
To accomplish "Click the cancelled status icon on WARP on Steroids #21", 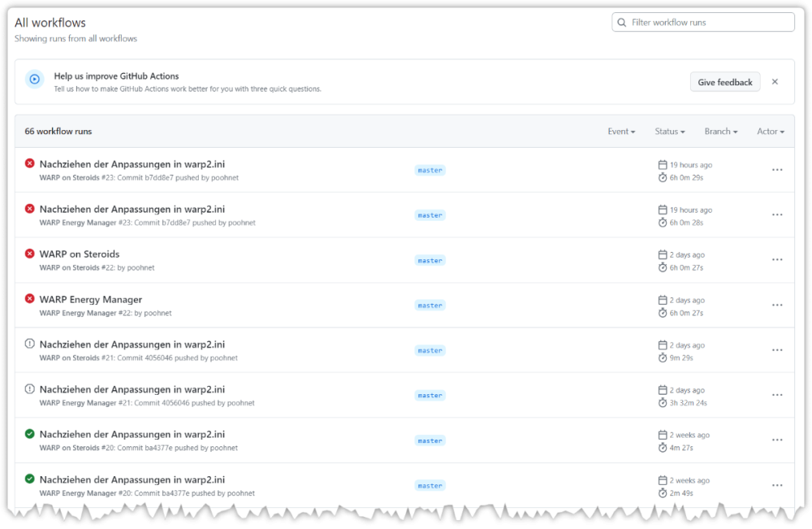I will tap(30, 344).
